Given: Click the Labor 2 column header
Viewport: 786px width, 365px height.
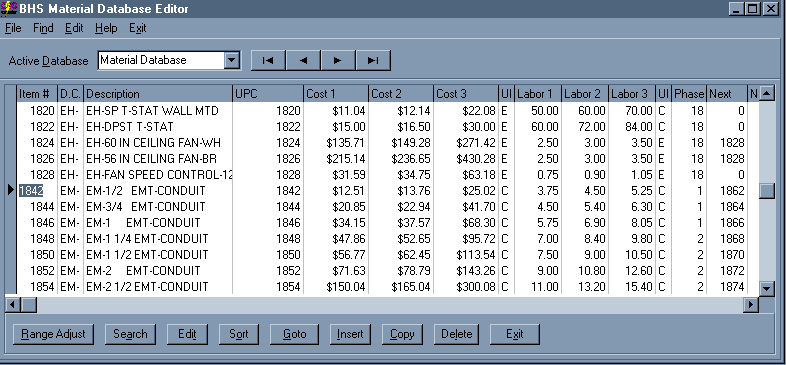Looking at the screenshot, I should (585, 94).
